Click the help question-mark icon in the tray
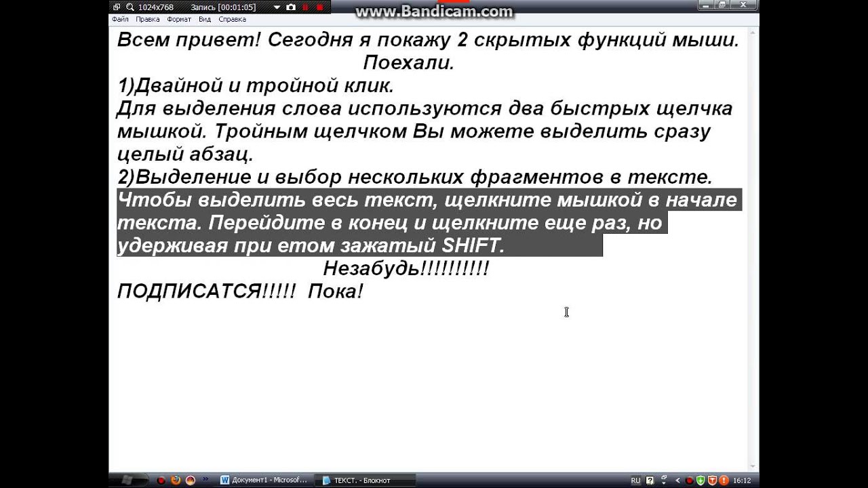The height and width of the screenshot is (488, 868). pos(650,481)
